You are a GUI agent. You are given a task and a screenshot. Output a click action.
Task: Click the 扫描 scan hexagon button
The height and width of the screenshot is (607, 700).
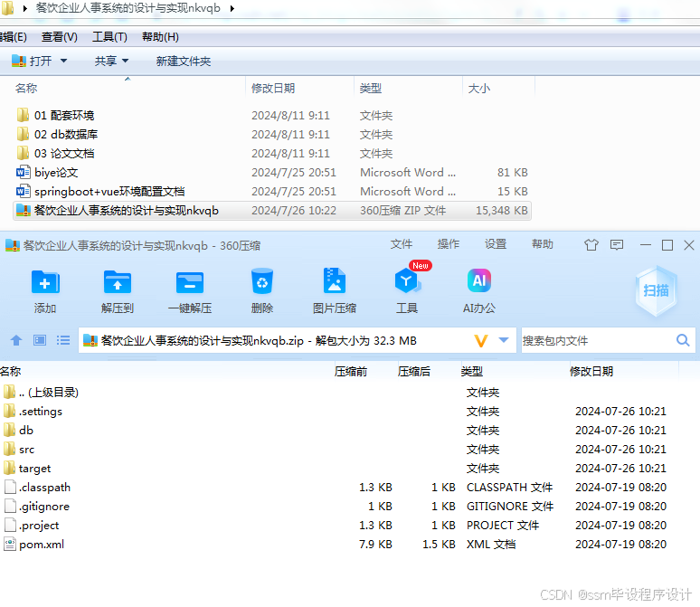(656, 290)
